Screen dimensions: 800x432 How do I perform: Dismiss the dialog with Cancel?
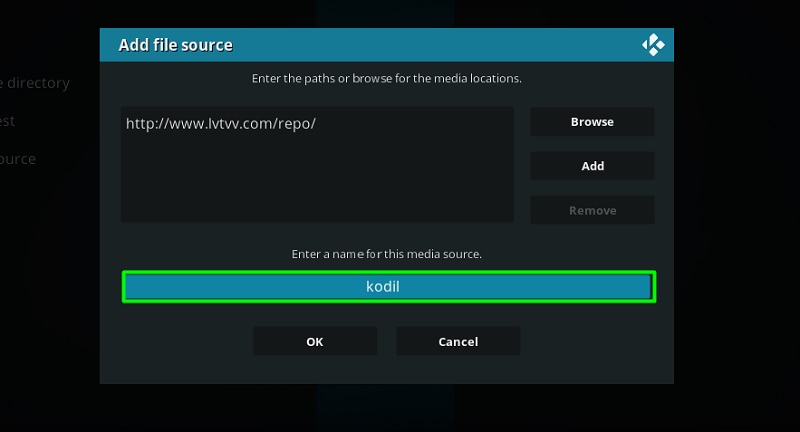click(458, 341)
